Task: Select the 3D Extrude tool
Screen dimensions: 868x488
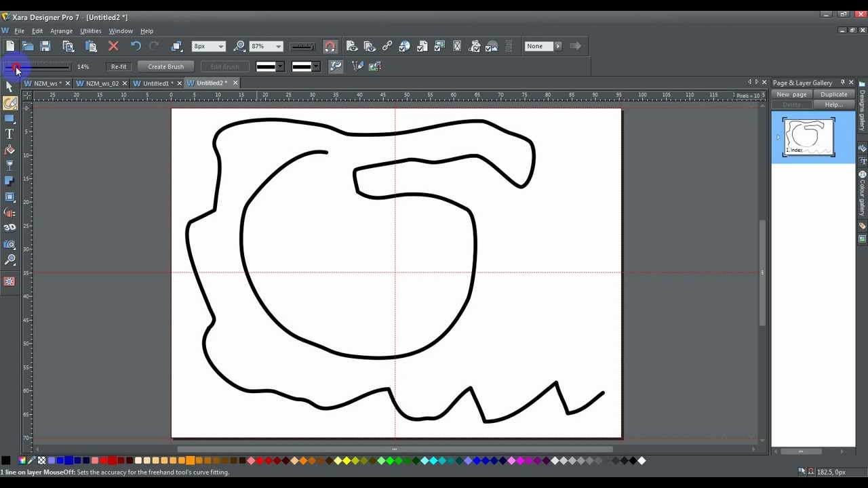Action: [x=9, y=228]
